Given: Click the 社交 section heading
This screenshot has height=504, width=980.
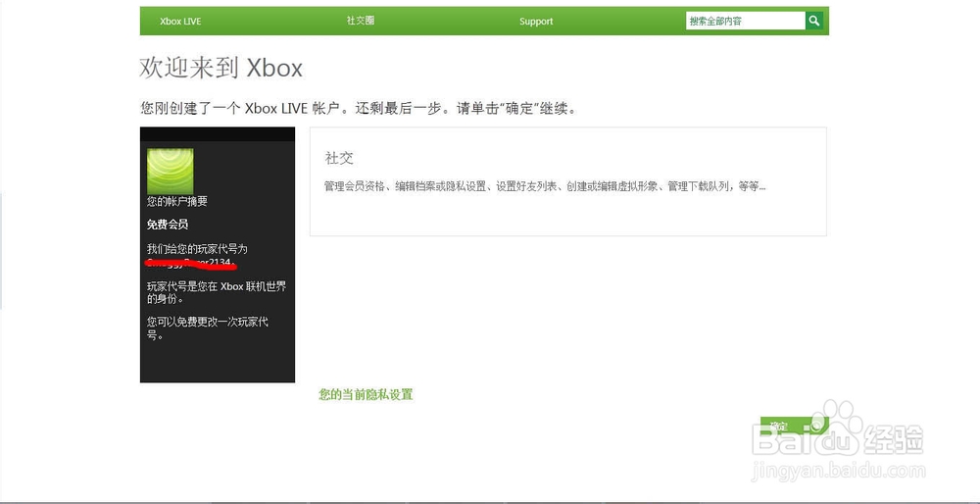Looking at the screenshot, I should 339,158.
